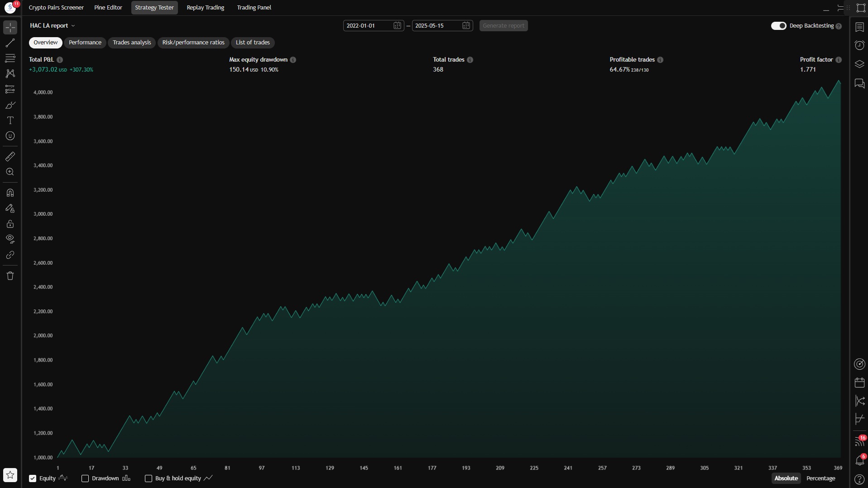This screenshot has width=868, height=488.
Task: Open the alerts alarm clock panel
Action: pyautogui.click(x=859, y=45)
